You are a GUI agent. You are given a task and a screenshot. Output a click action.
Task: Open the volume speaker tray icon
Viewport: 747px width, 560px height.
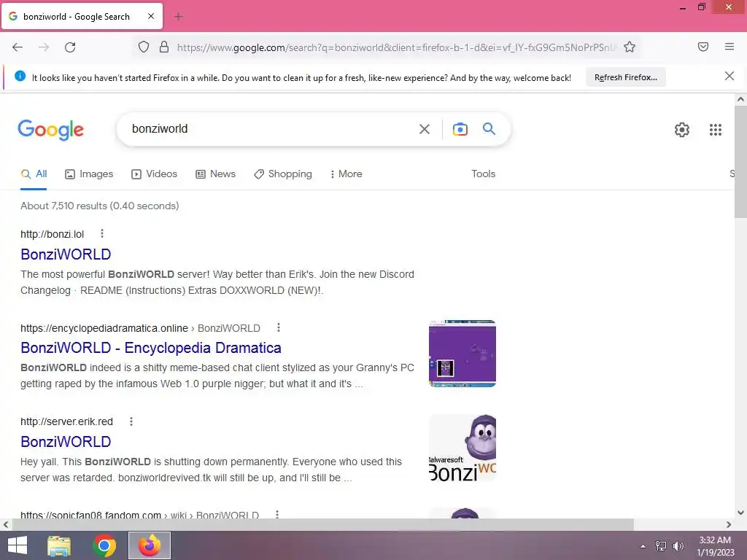click(678, 546)
